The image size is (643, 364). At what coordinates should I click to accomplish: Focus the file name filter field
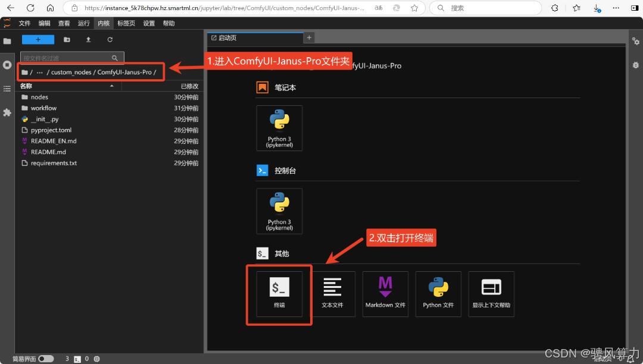click(x=72, y=58)
